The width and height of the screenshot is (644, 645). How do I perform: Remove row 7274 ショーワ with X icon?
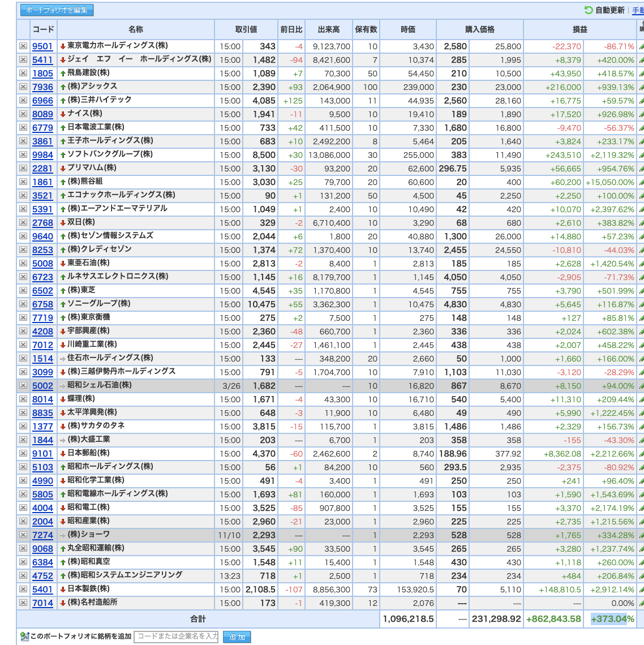pos(23,535)
